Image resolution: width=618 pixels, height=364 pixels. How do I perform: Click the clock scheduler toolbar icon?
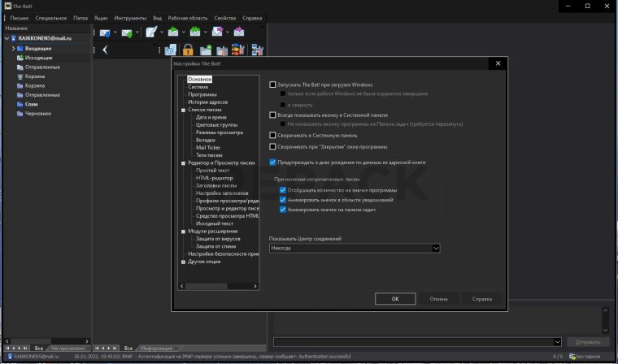(x=169, y=50)
